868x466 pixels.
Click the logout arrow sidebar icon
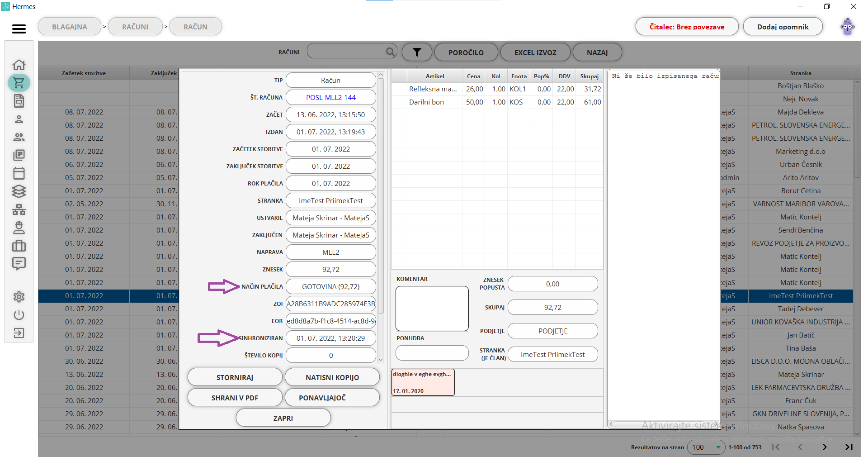(x=19, y=333)
